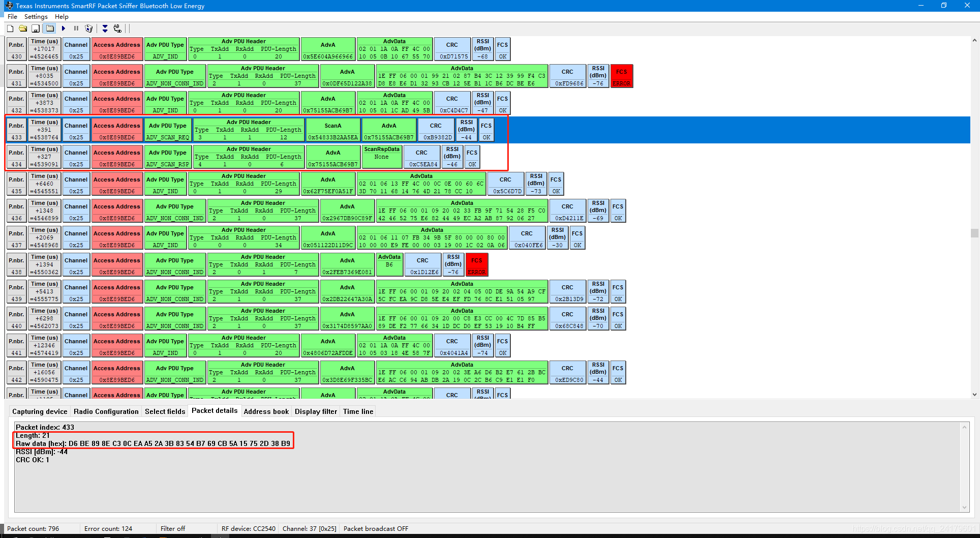Click details pane scrollbar down arrow

tap(964, 507)
